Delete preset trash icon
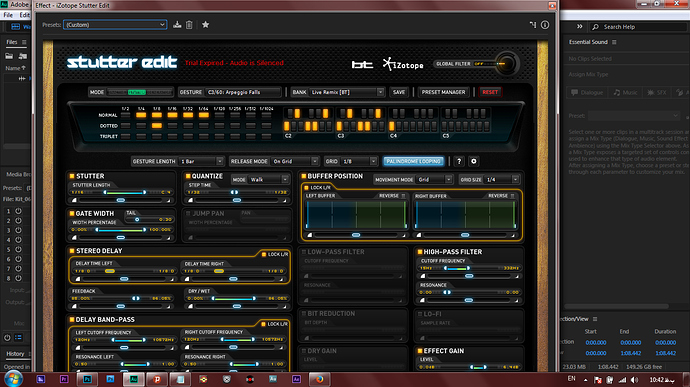This screenshot has width=690, height=387. [189, 25]
